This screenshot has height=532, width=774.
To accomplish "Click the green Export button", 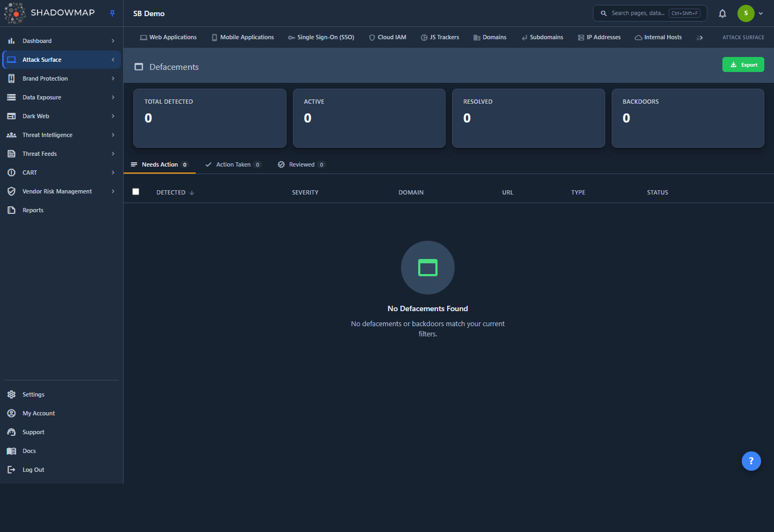I will (x=743, y=64).
